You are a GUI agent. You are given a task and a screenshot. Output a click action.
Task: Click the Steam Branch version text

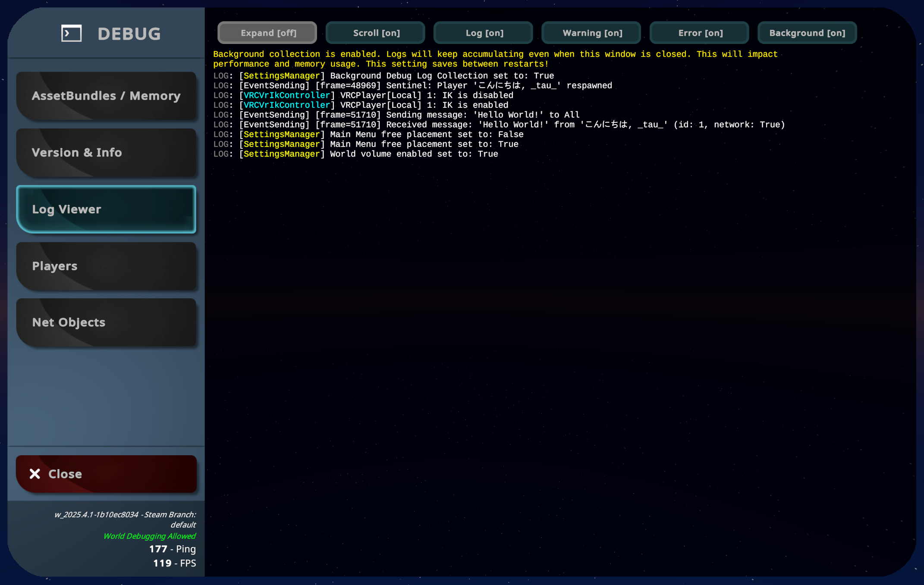[126, 514]
